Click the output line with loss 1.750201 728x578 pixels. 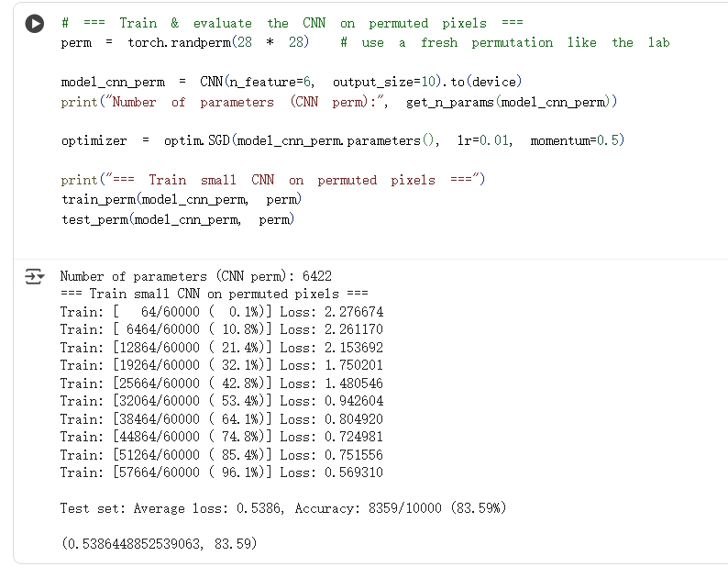(221, 365)
